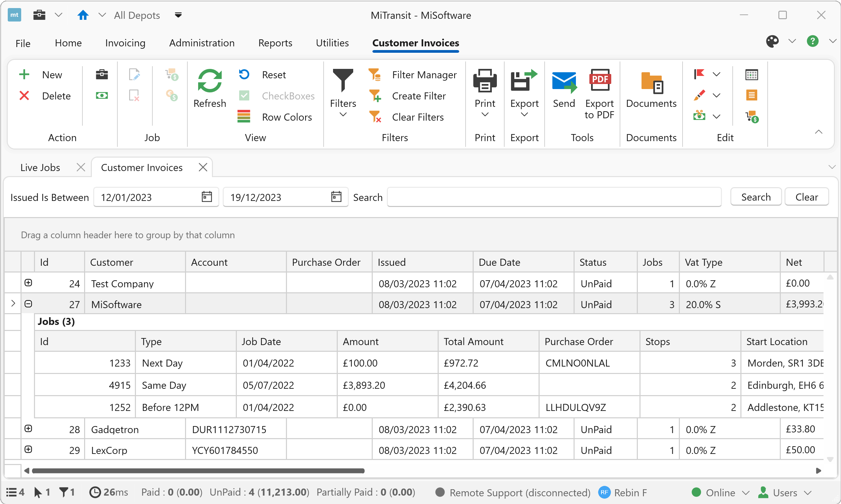Click the Create Filter icon
The image size is (841, 504).
pos(375,96)
